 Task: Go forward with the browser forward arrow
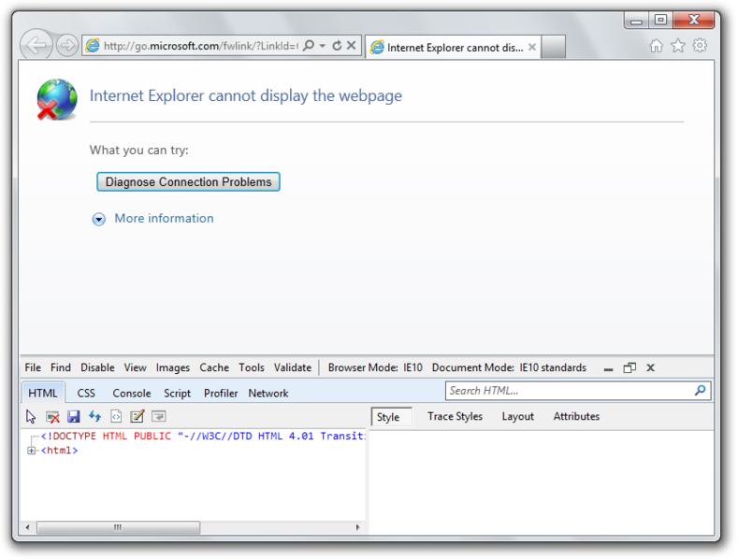coord(67,46)
